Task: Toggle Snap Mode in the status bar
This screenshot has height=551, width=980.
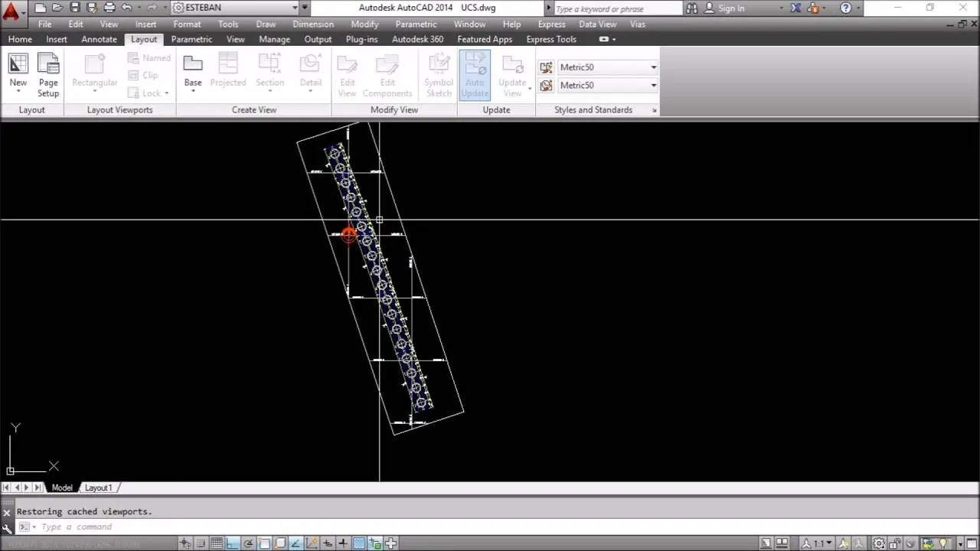Action: [x=201, y=543]
